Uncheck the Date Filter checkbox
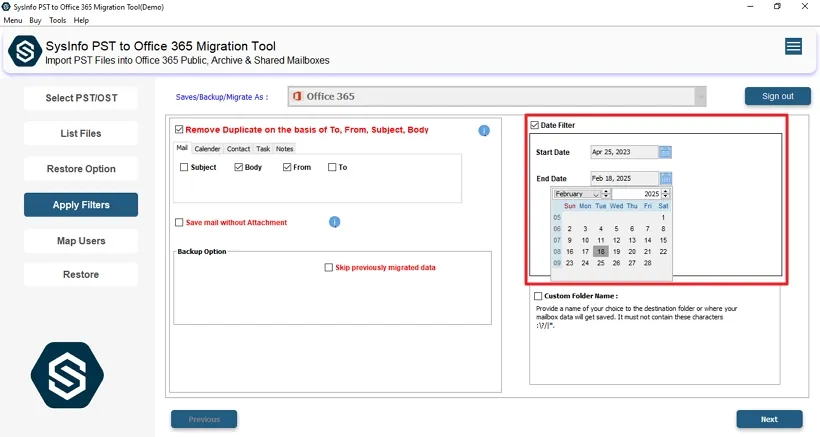The image size is (820, 437). (x=535, y=125)
